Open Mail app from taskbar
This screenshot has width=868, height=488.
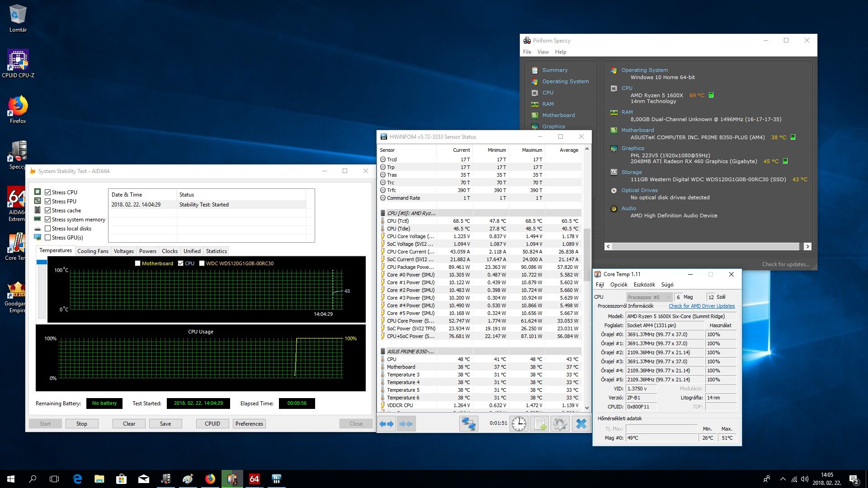pyautogui.click(x=144, y=479)
